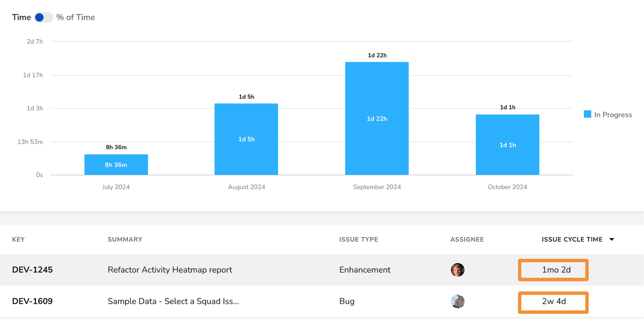
Task: Toggle the In Progress legend label
Action: 613,115
